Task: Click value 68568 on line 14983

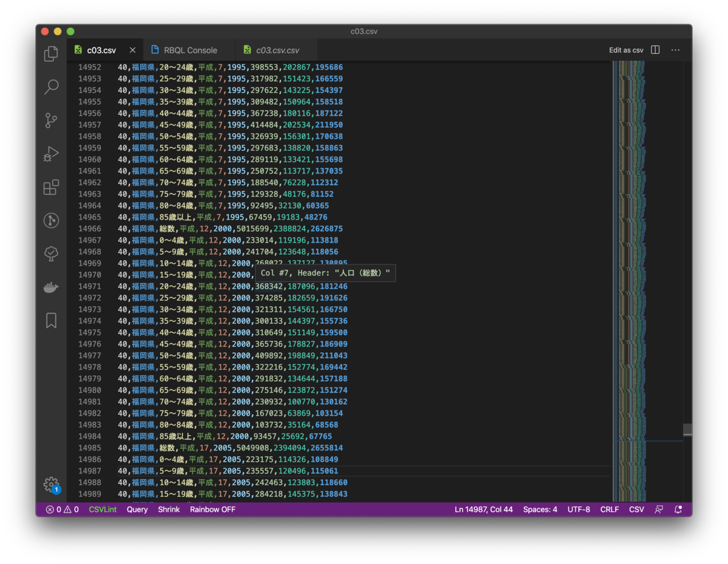Action: 326,425
